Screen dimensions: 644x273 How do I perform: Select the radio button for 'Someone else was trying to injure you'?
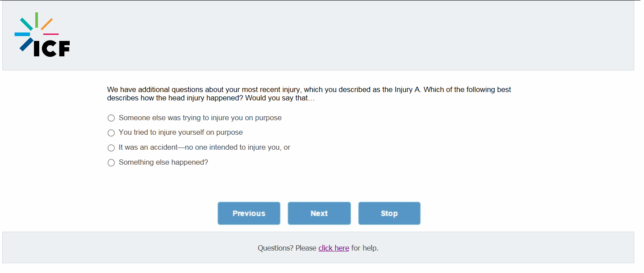coord(111,118)
